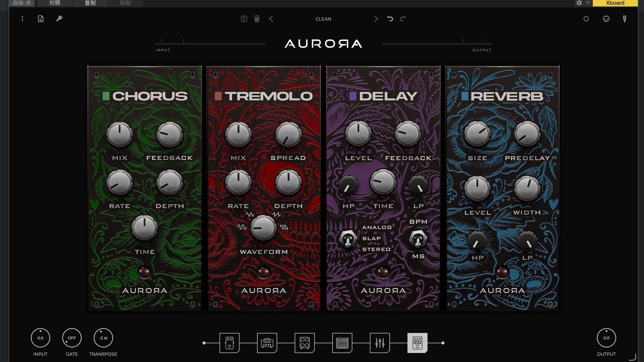
Task: Click the TRANSPOSE -2 st knob
Action: tap(103, 338)
